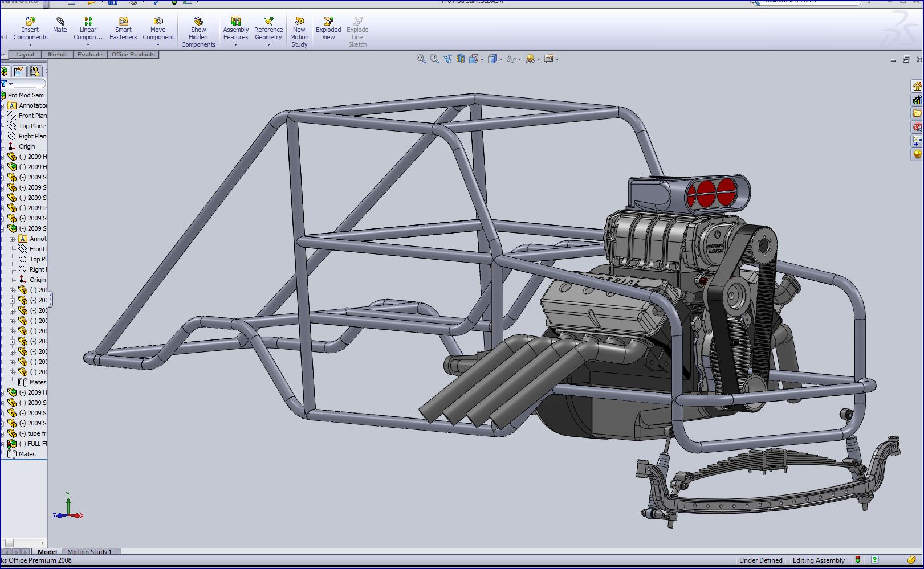The width and height of the screenshot is (924, 569).
Task: Click the Insert Components tool
Action: pos(30,29)
